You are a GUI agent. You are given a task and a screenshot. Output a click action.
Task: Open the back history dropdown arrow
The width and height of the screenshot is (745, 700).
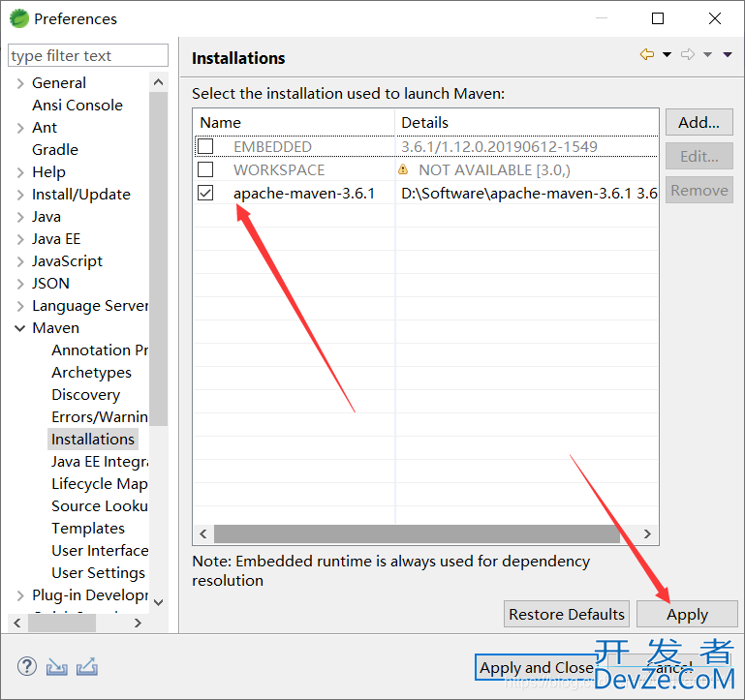click(x=667, y=54)
